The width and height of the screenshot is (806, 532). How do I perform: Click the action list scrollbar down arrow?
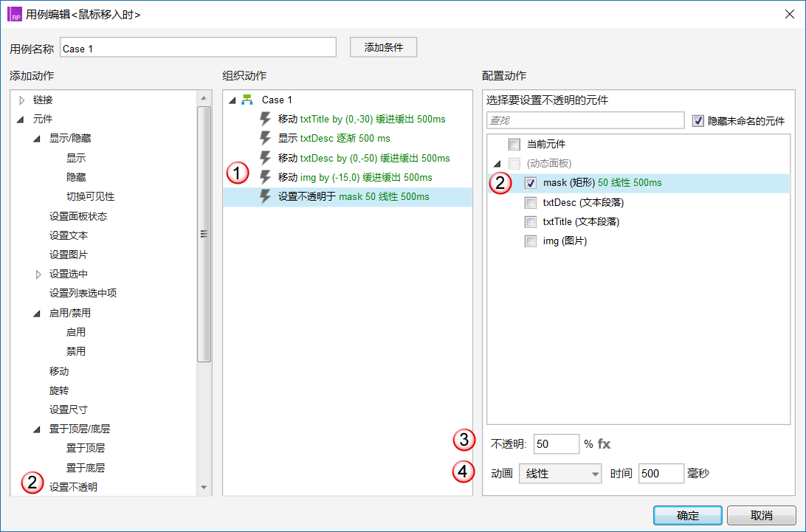[x=204, y=487]
